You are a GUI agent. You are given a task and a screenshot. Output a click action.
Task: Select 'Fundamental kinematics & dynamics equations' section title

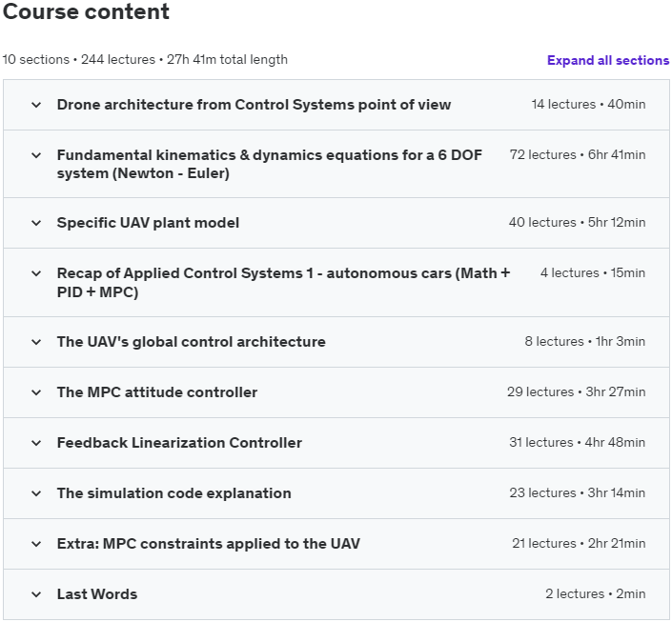pos(270,164)
